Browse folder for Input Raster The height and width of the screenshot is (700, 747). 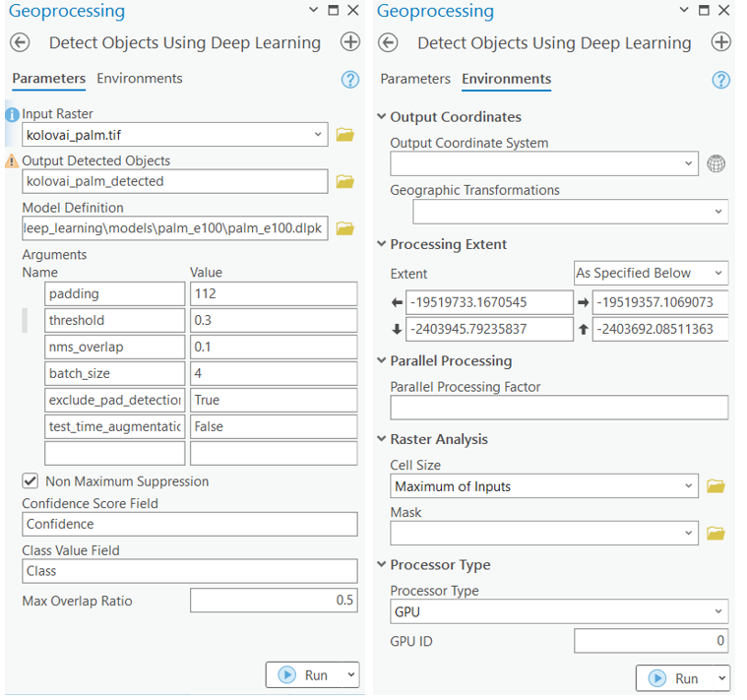344,134
